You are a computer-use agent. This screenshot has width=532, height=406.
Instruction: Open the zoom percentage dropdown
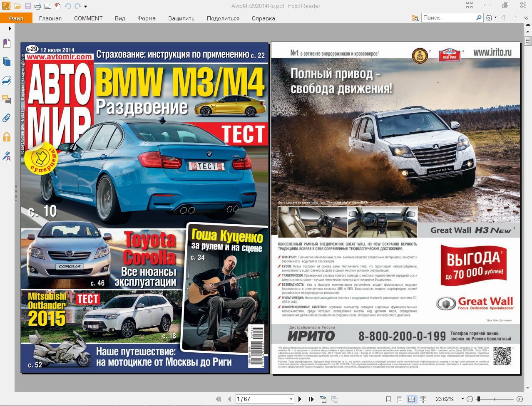(x=462, y=399)
